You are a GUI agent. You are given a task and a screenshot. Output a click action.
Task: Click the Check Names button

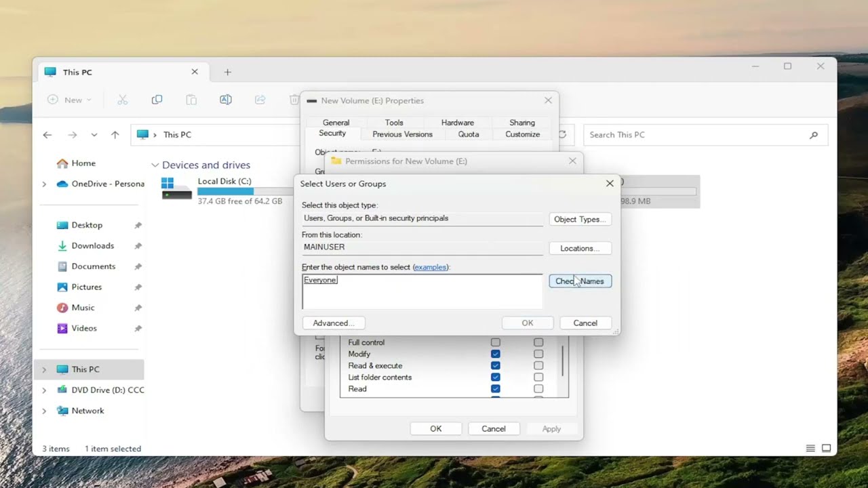pos(580,281)
